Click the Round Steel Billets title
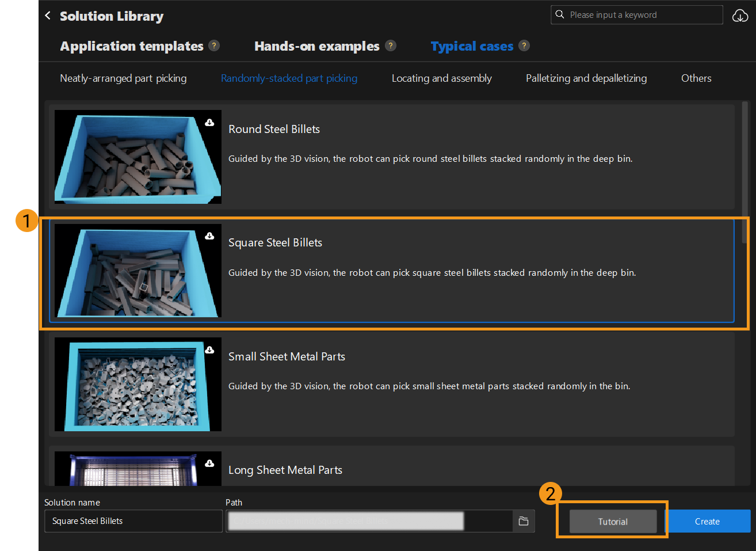Screen dimensions: 756x551 tap(274, 129)
